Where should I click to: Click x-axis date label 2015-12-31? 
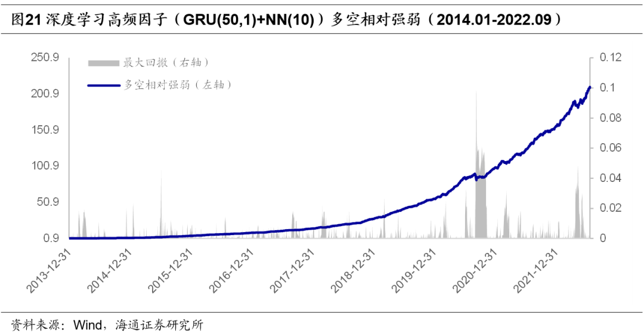coord(171,270)
